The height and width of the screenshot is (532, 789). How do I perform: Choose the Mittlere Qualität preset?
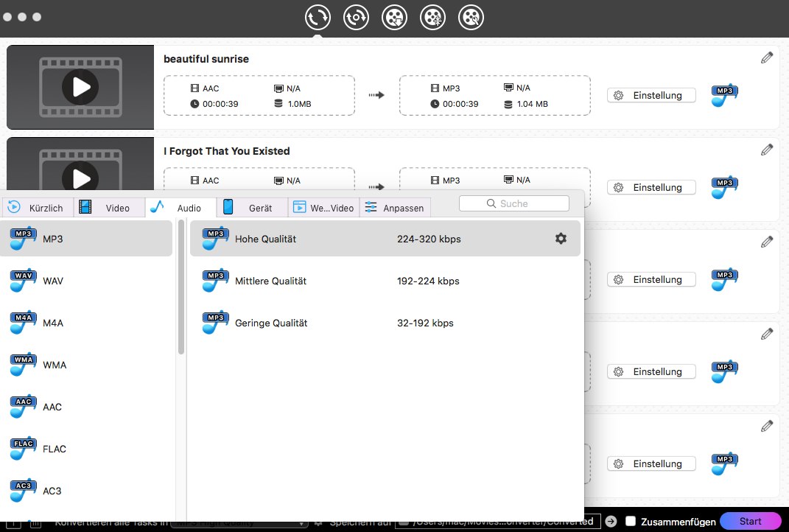coord(385,281)
